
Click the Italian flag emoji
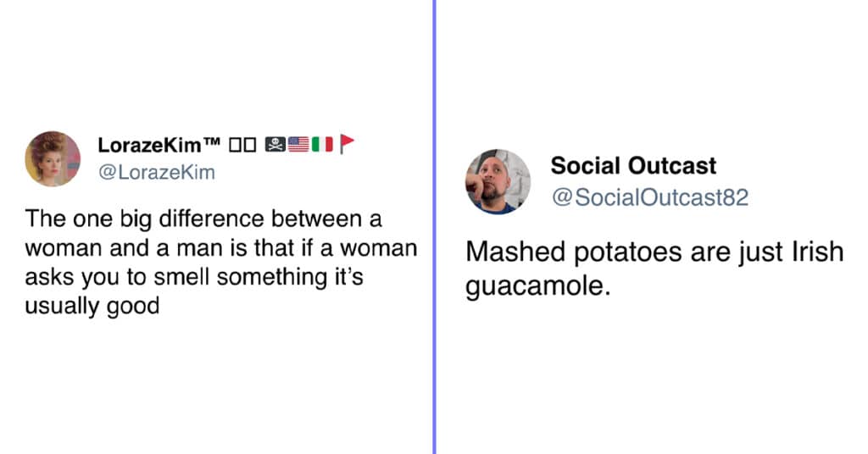(322, 144)
